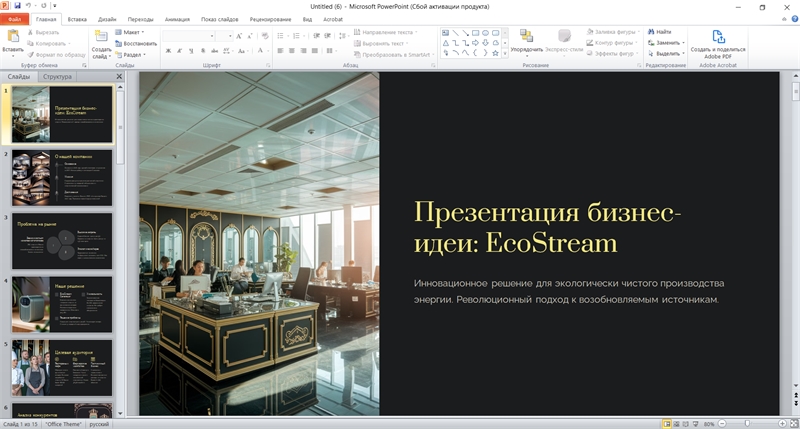Open PowerPoint help question mark icon
The image size is (800, 429).
[794, 19]
